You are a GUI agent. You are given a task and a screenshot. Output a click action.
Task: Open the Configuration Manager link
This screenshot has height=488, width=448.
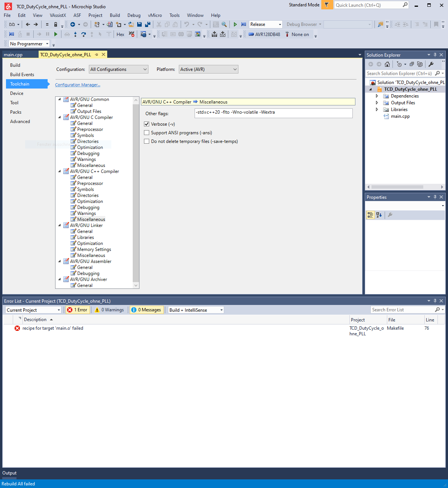click(78, 85)
